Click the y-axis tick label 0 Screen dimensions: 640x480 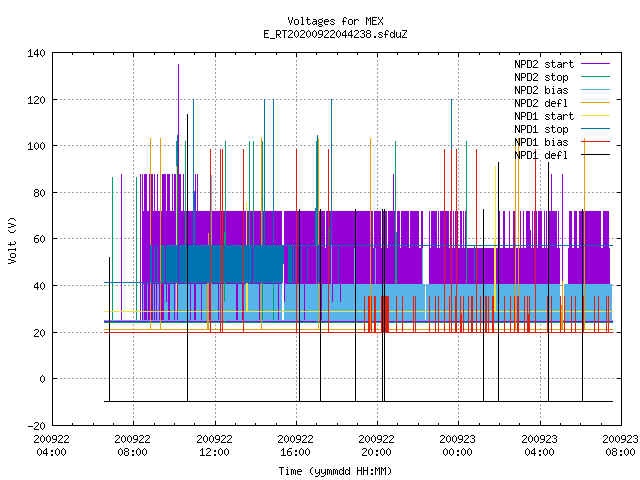42,379
